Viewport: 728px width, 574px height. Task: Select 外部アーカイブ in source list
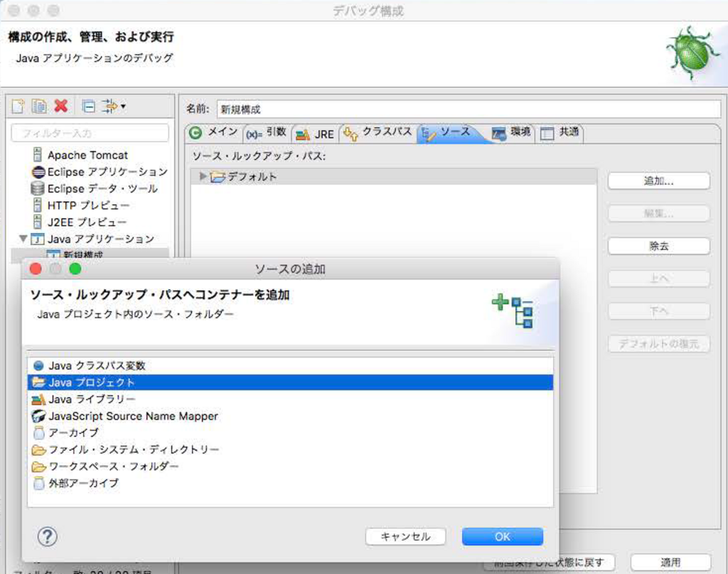(x=290, y=482)
